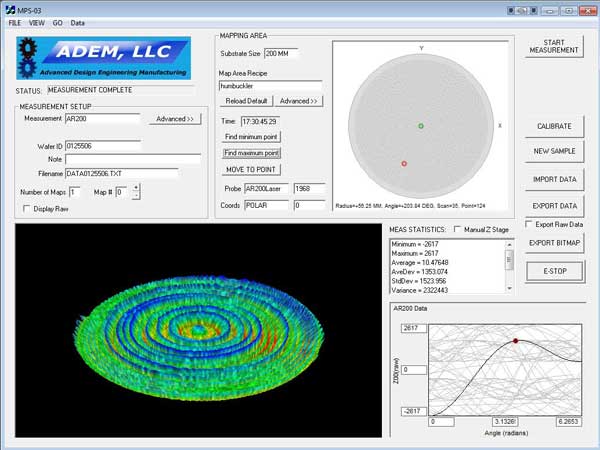600x450 pixels.
Task: Click the third dark icon in title bar
Action: click(534, 10)
